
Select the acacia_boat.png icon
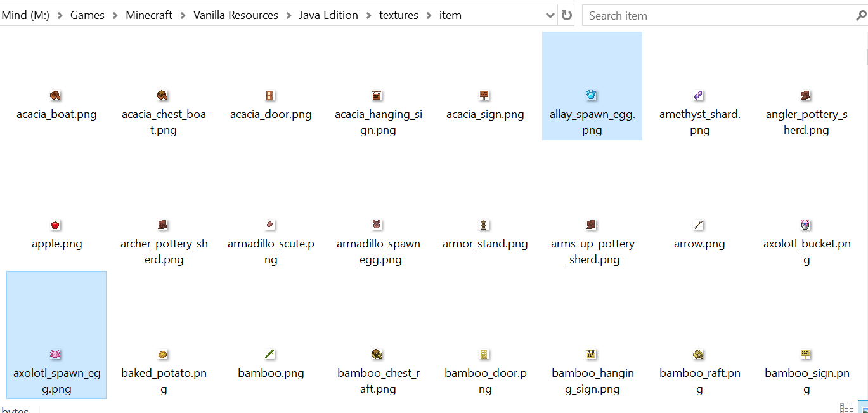(56, 96)
